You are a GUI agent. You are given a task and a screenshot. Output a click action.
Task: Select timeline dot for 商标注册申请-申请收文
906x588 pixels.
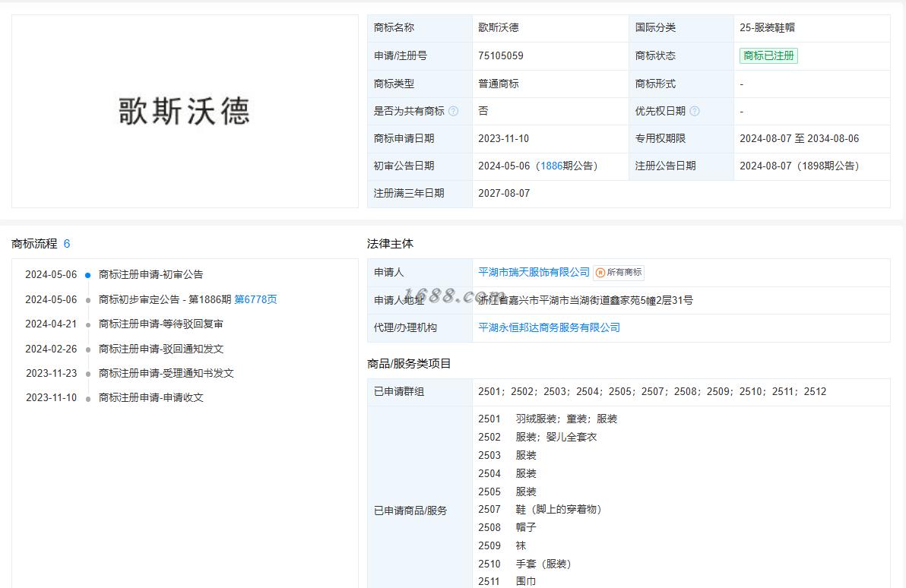[88, 399]
